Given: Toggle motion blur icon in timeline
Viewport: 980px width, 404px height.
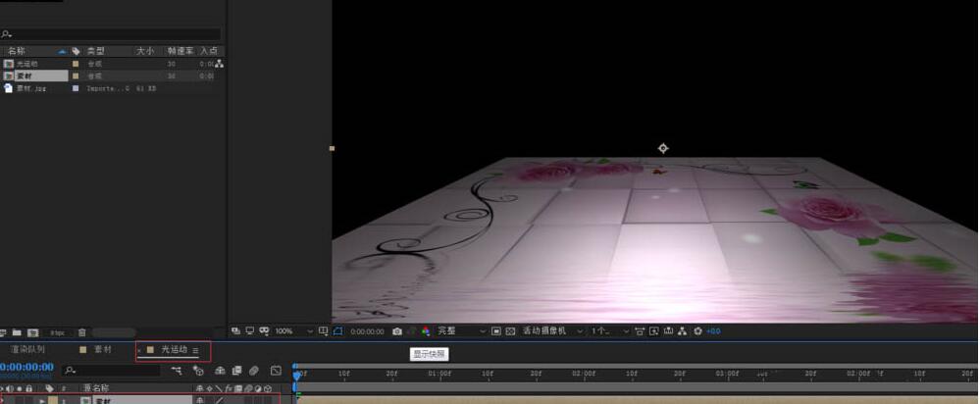Looking at the screenshot, I should pyautogui.click(x=254, y=371).
